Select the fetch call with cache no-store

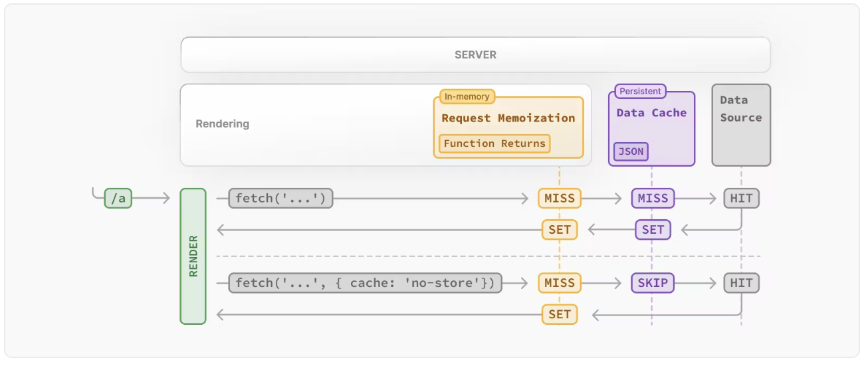point(365,283)
